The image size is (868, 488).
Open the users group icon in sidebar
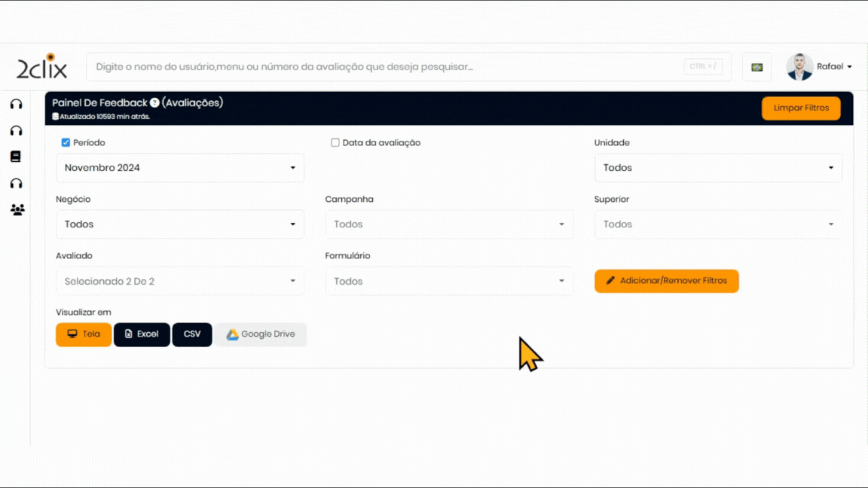17,210
